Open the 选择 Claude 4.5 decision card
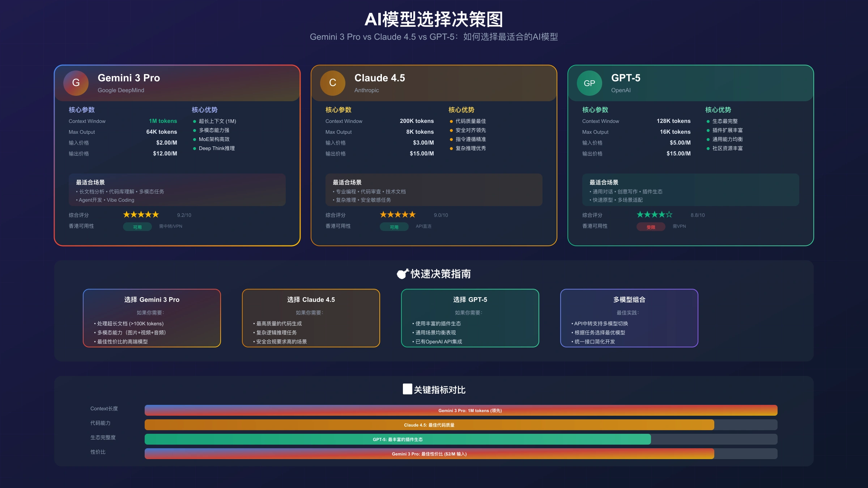Screen dimensions: 868x488 point(311,318)
